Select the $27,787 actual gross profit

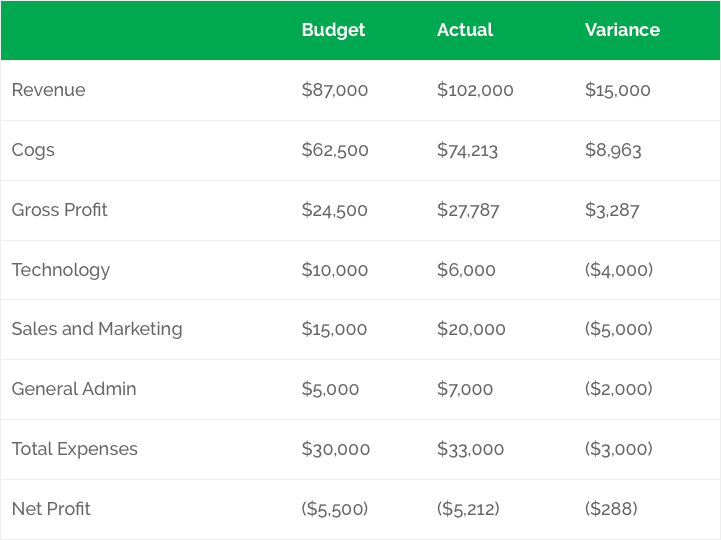pos(468,210)
